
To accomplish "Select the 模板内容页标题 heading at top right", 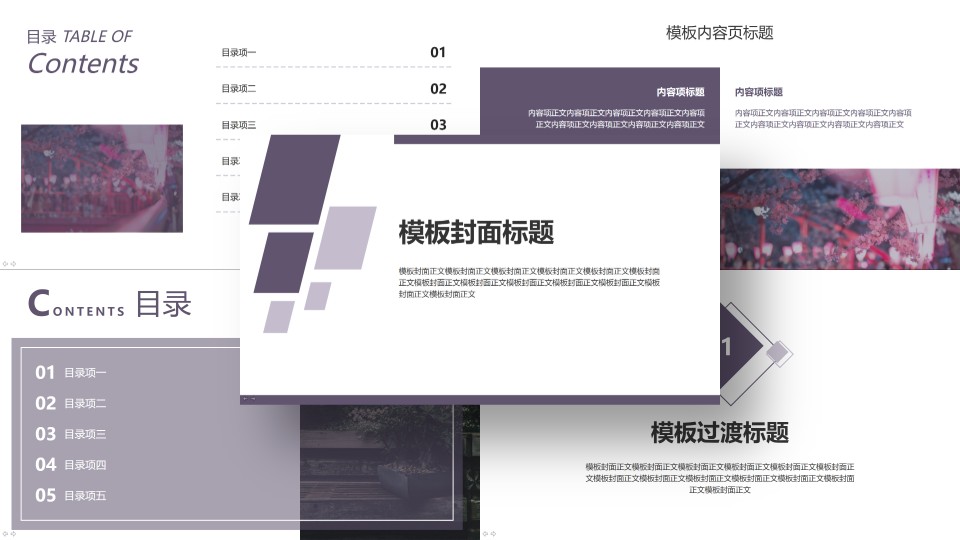I will [719, 32].
